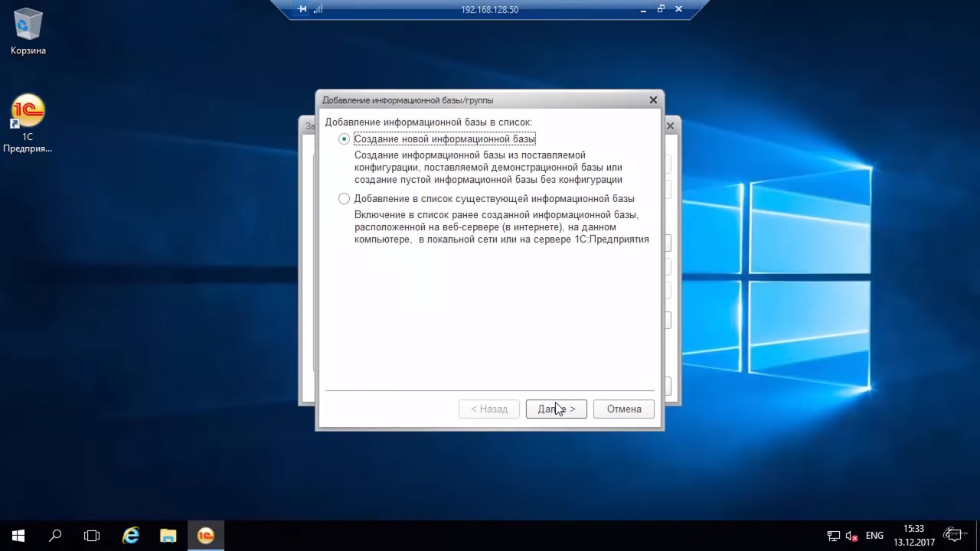Image resolution: width=980 pixels, height=551 pixels.
Task: Select 'Создание новой информационной базы' radio option
Action: pos(345,139)
